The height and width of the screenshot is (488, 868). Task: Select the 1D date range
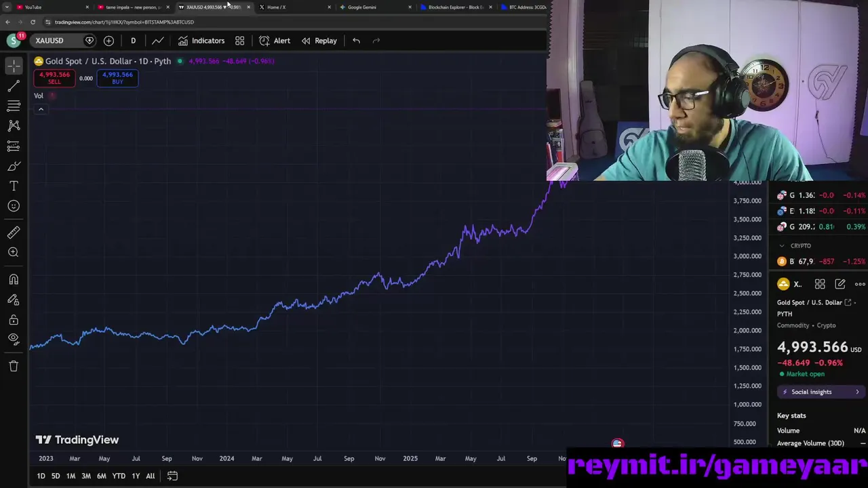coord(41,476)
